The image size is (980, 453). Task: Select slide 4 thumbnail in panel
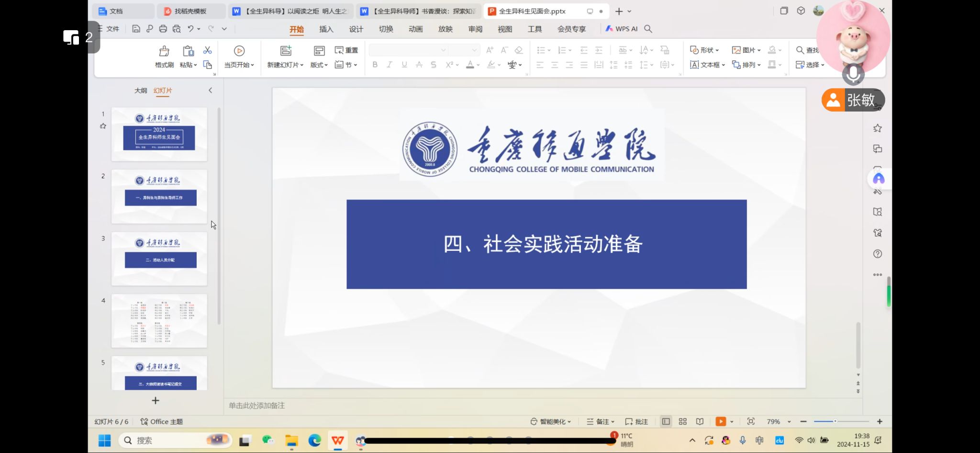[159, 320]
